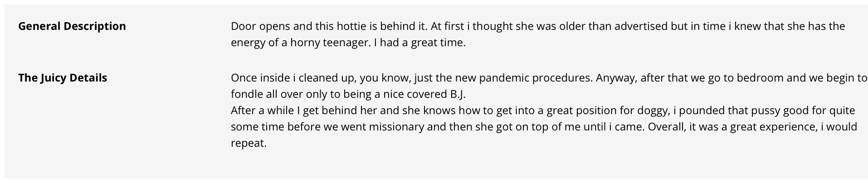Click the line starting 'After a while'
This screenshot has height=183, width=868.
(543, 111)
